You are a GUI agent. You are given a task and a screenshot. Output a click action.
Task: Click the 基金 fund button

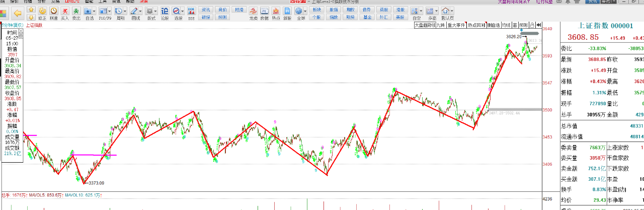tap(367, 17)
